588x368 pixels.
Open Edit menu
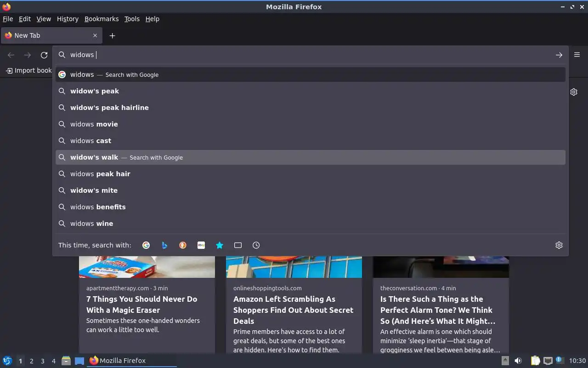click(x=25, y=19)
